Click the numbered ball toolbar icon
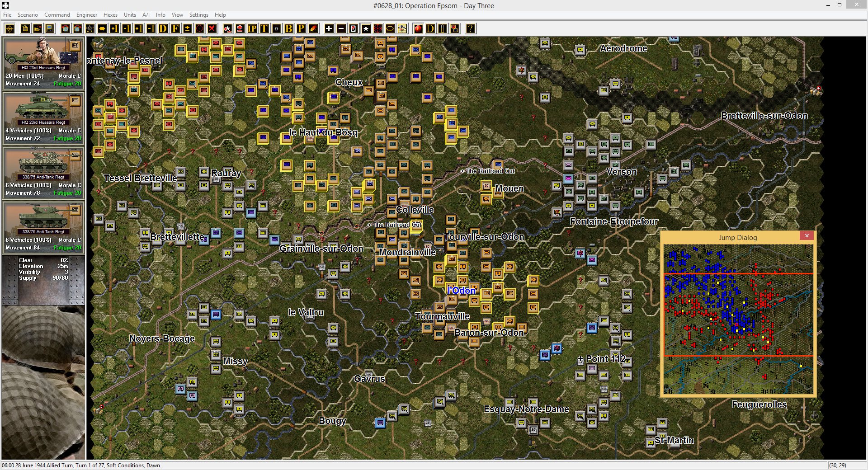This screenshot has width=868, height=470. tap(276, 29)
